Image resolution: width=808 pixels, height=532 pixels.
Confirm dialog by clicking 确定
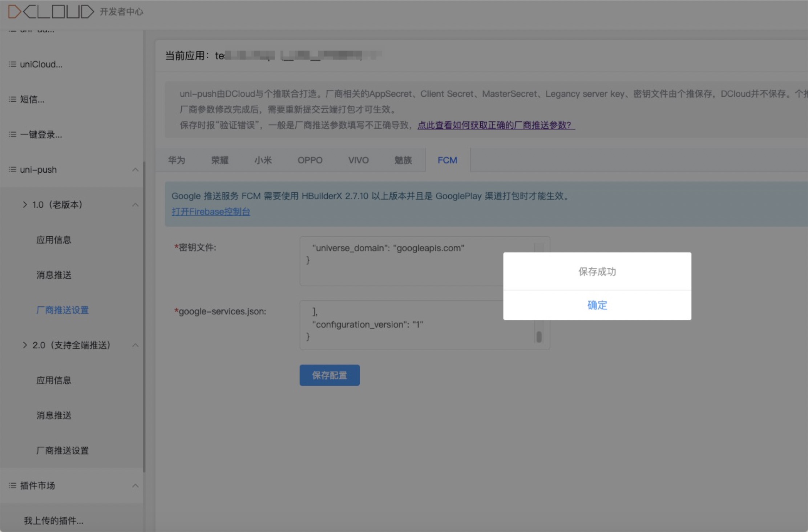597,305
